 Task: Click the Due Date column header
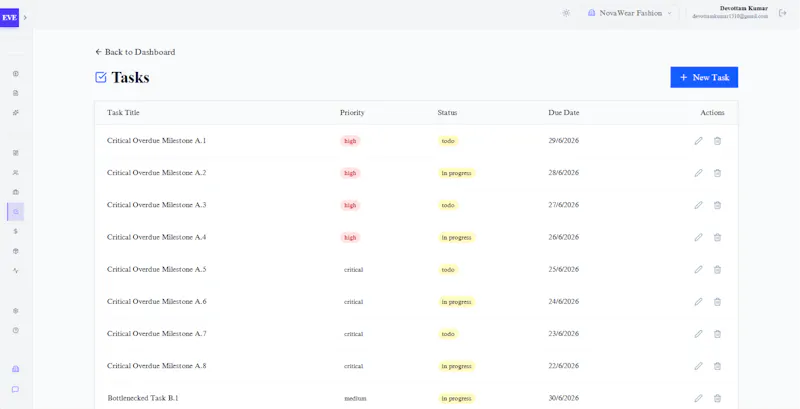tap(564, 113)
